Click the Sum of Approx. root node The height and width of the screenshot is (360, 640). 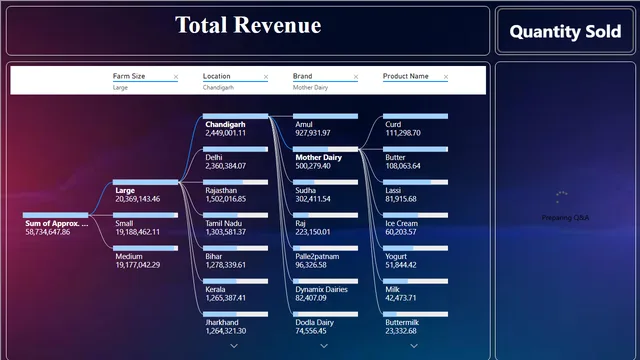(56, 224)
